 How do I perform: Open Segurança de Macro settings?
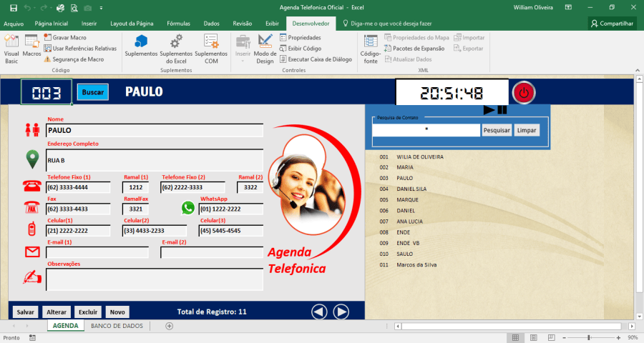pyautogui.click(x=74, y=59)
